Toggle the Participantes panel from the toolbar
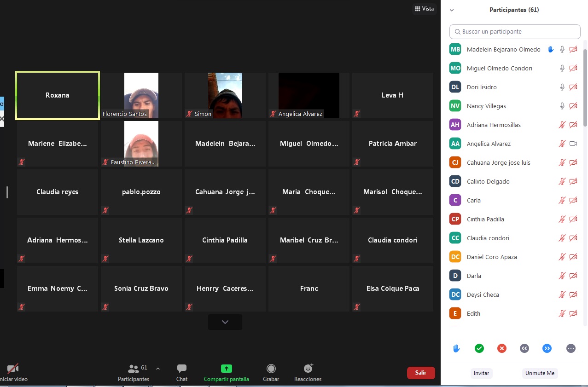The image size is (588, 387). click(x=134, y=372)
